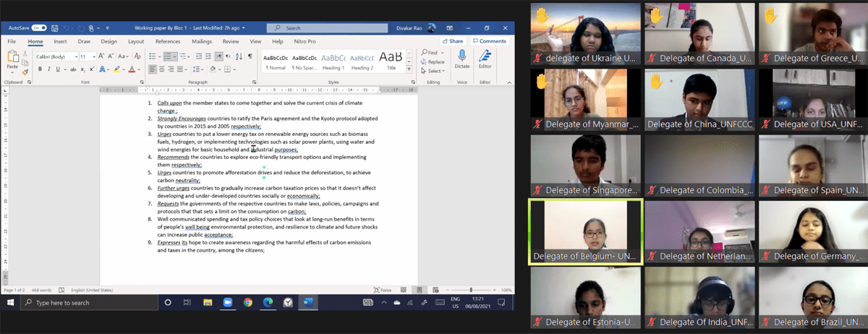This screenshot has width=868, height=334.
Task: Switch to the Design tab
Action: point(109,42)
